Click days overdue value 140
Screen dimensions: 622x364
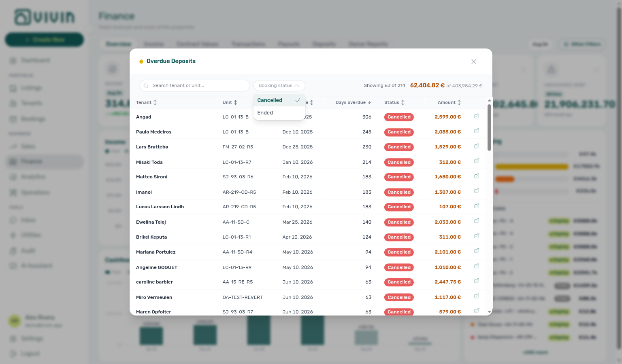367,222
